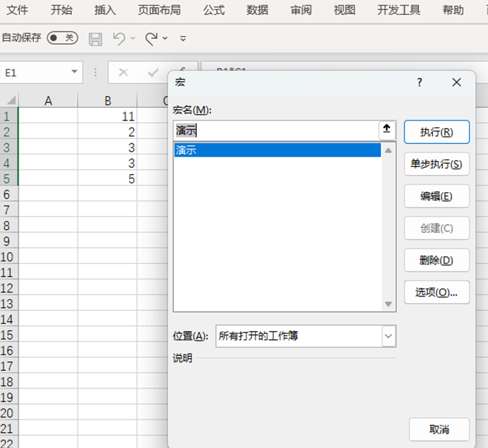The height and width of the screenshot is (448, 488).
Task: Click the Redo arrow icon
Action: (152, 39)
